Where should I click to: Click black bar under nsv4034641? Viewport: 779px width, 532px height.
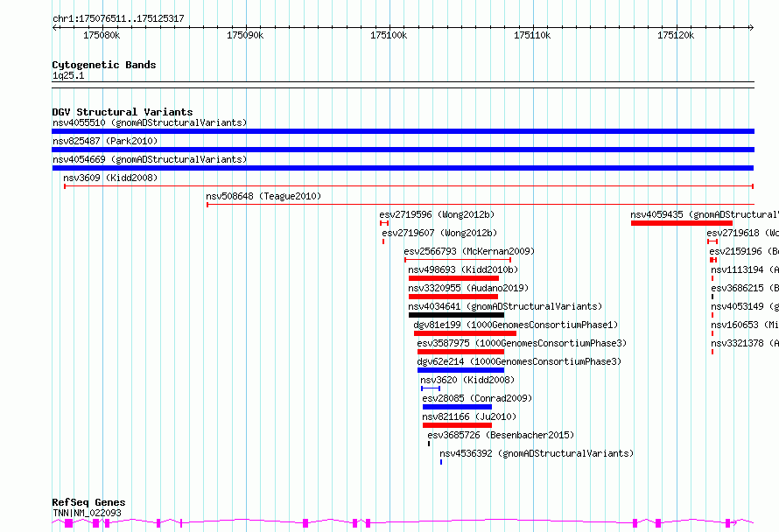(x=457, y=315)
